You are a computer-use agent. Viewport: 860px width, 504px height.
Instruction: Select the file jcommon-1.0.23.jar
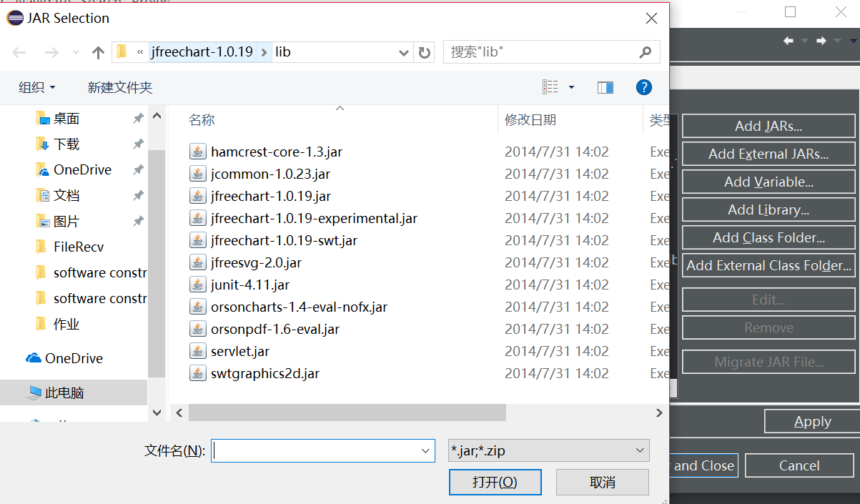(270, 174)
